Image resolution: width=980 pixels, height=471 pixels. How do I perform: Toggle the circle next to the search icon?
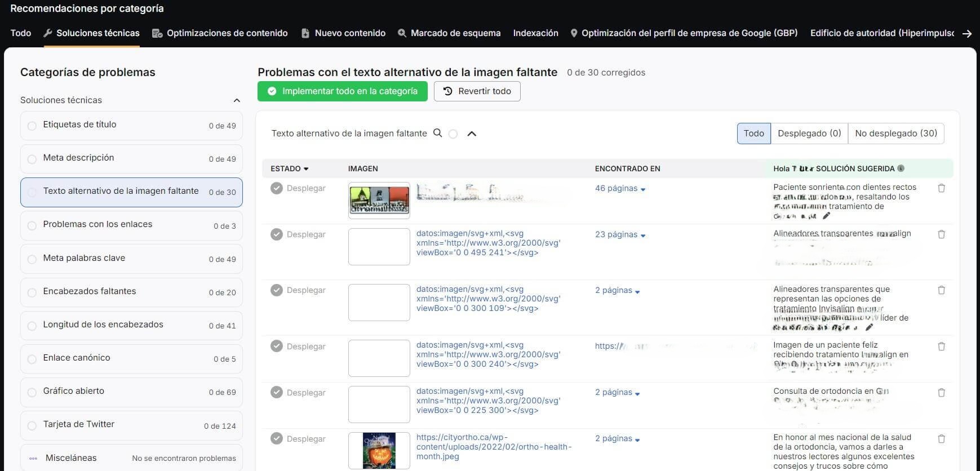(453, 134)
